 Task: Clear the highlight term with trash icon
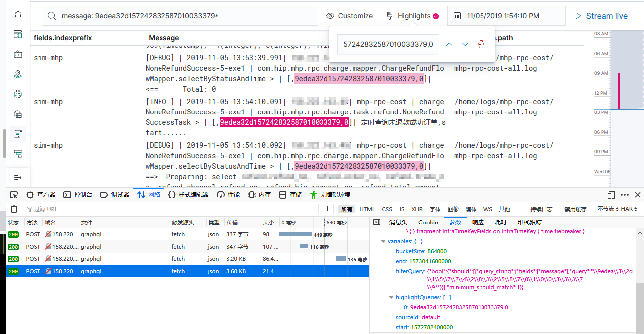coord(481,44)
